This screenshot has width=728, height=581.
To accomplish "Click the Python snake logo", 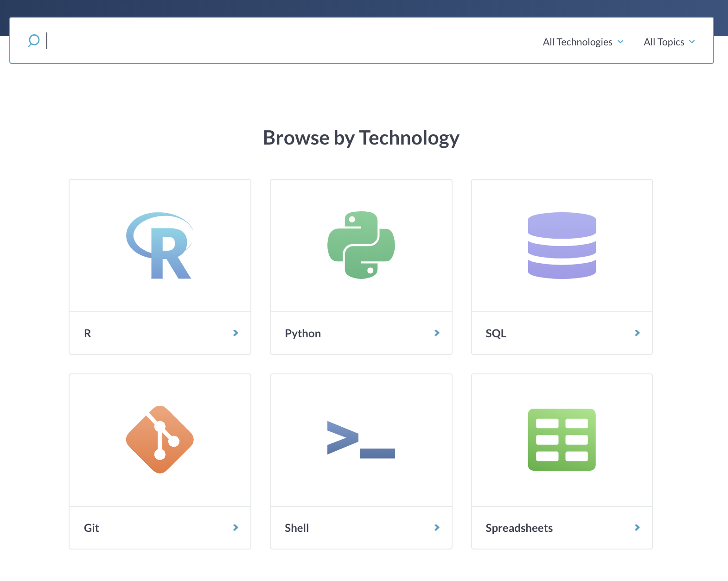I will pos(361,245).
